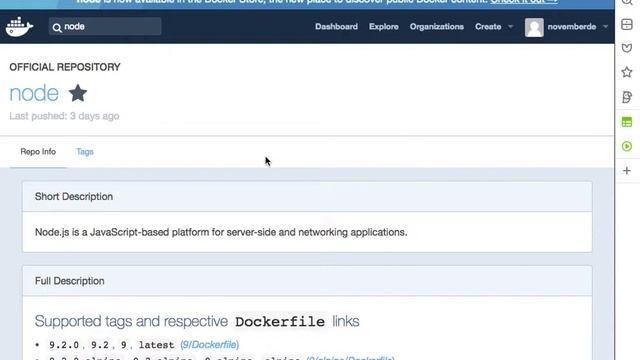
Task: Click the green table sidebar icon
Action: (x=627, y=122)
